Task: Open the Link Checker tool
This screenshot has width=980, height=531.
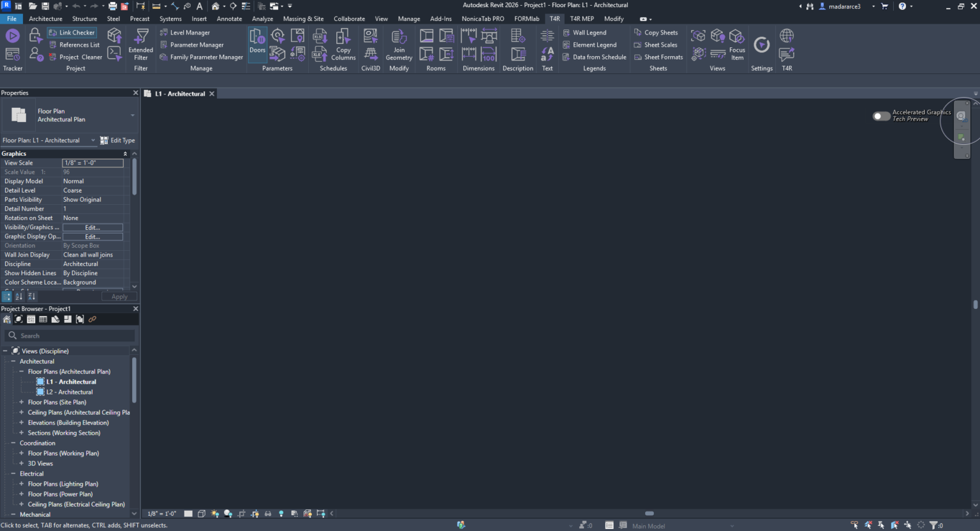Action: click(x=71, y=33)
